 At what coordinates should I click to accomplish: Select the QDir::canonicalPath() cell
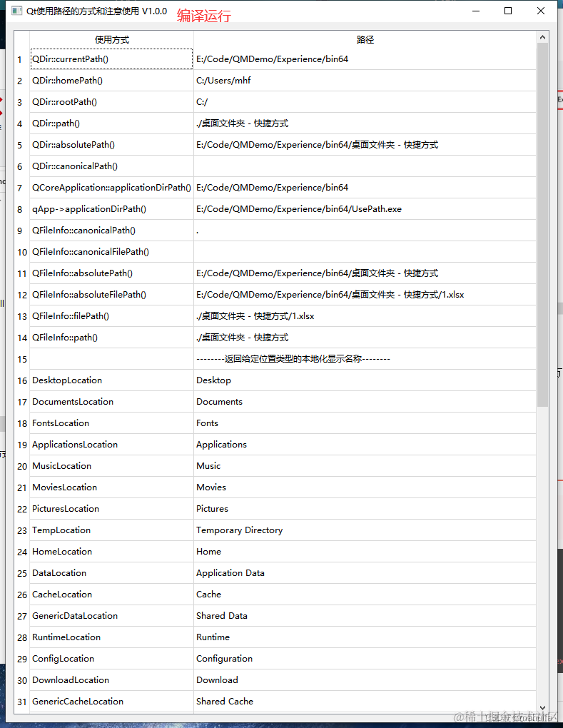click(x=112, y=166)
